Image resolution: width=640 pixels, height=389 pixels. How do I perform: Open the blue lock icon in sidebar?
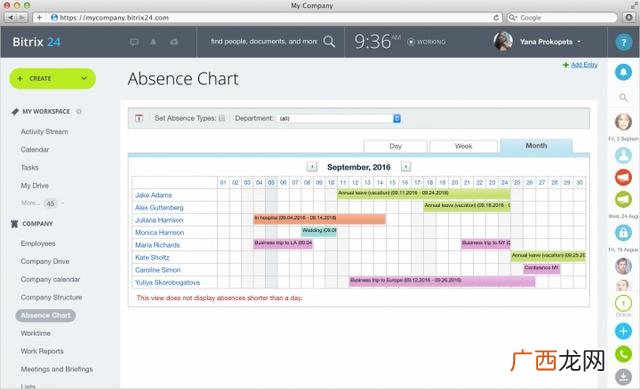click(x=623, y=233)
